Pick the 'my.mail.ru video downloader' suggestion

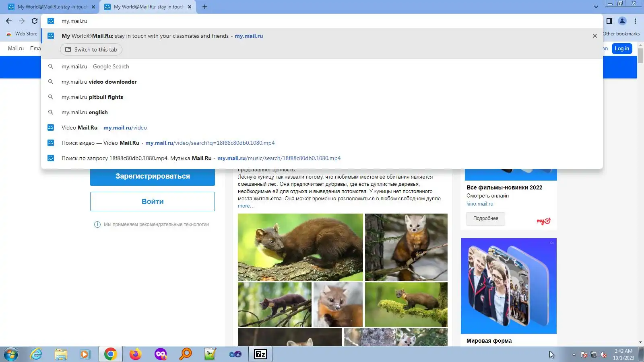pyautogui.click(x=322, y=82)
